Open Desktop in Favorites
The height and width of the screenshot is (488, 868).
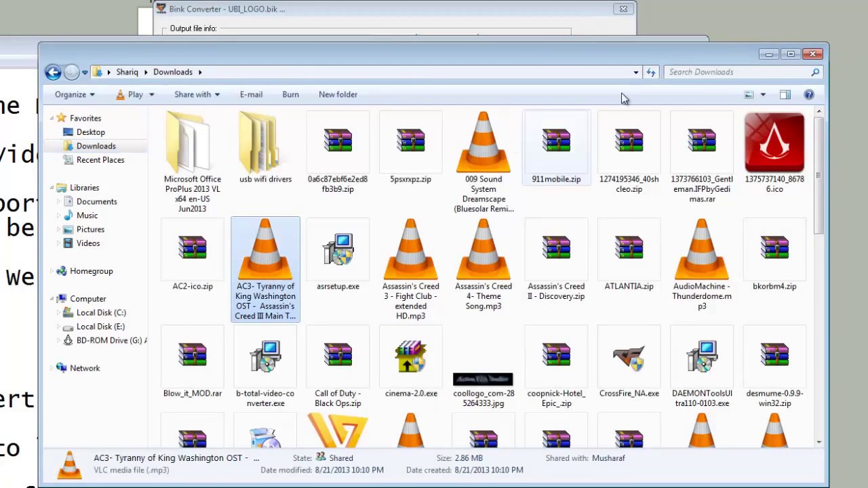pyautogui.click(x=90, y=132)
